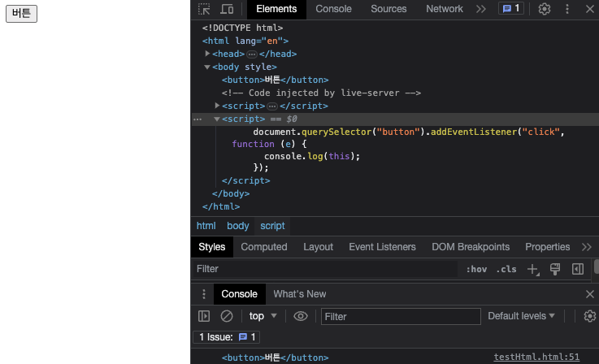Show more DevTools tabs chevron
599x364 pixels.
pos(481,9)
